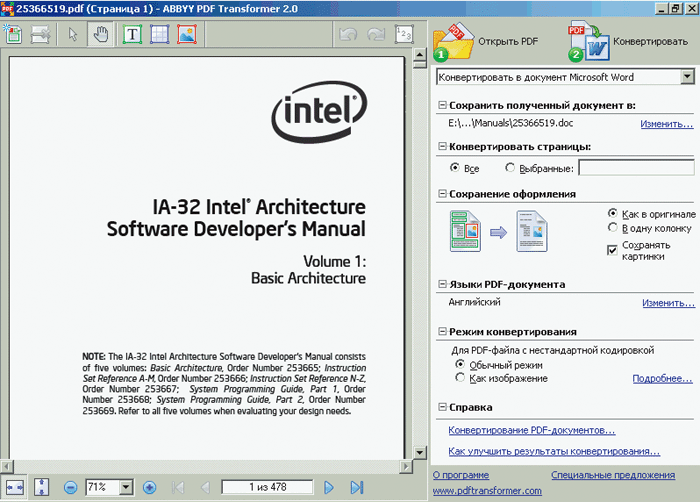This screenshot has width=700, height=502.
Task: Click the output path 'E:\...\Manuals\25366519.doc'
Action: [x=511, y=123]
